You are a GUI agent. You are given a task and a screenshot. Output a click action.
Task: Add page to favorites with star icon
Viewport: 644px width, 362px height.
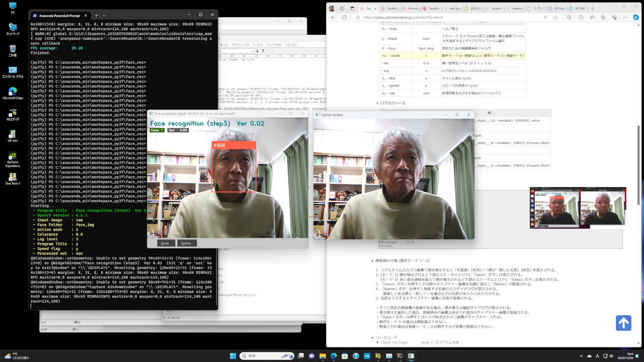pos(555,17)
